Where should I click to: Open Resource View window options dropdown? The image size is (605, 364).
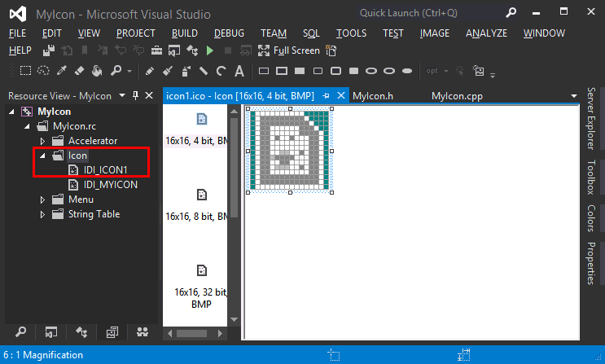point(122,95)
